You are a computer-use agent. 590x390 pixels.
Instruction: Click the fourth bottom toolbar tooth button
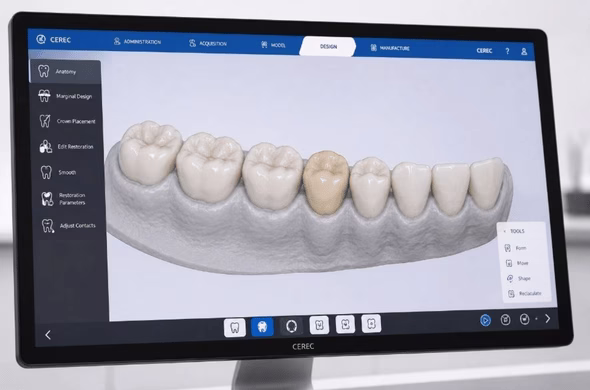[x=319, y=325]
